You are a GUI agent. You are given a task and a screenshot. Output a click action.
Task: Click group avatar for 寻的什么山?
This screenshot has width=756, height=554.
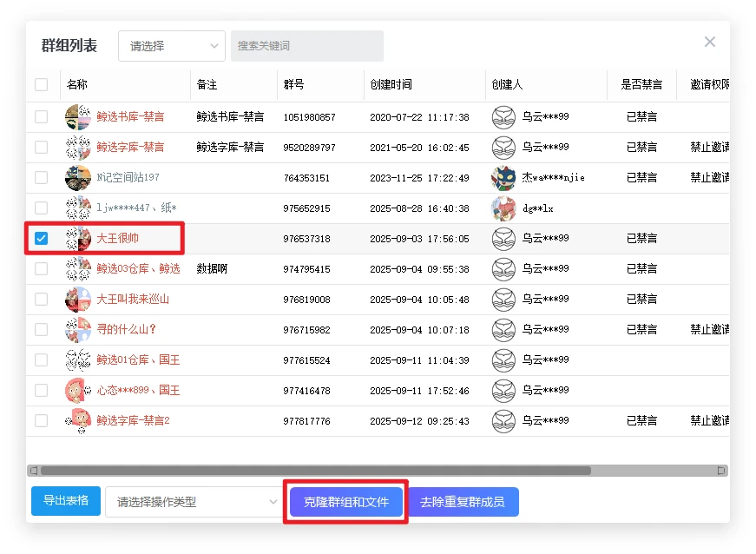click(78, 330)
